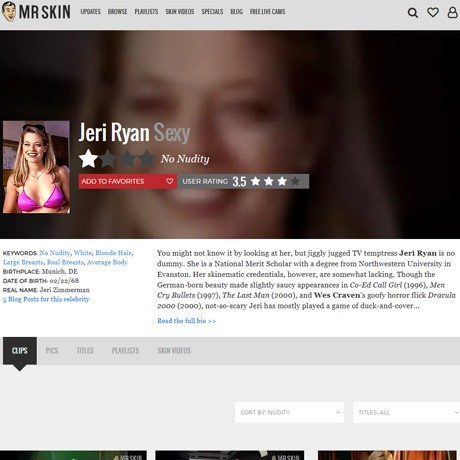Switch to the Titles tab
Screen dimensions: 460x460
coord(85,351)
